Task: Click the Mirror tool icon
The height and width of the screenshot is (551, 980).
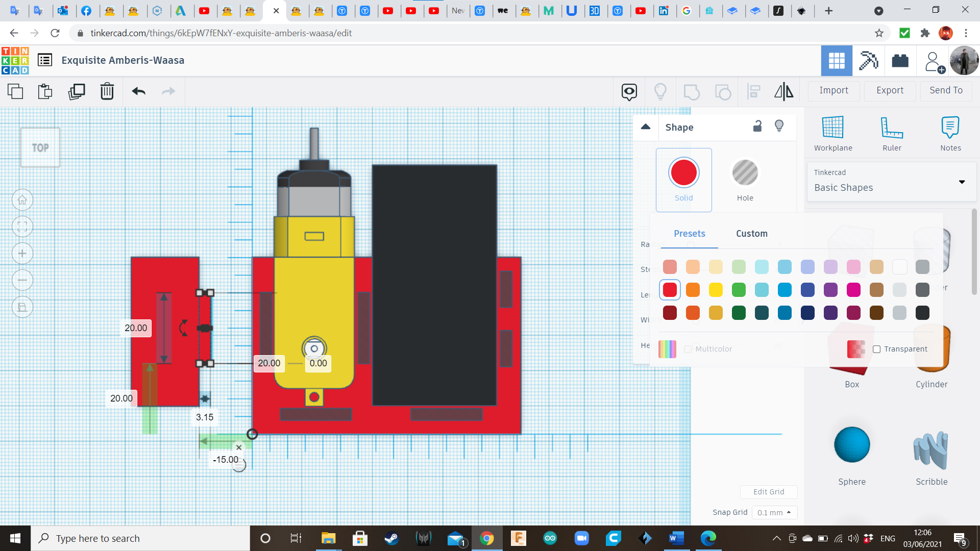Action: [783, 91]
